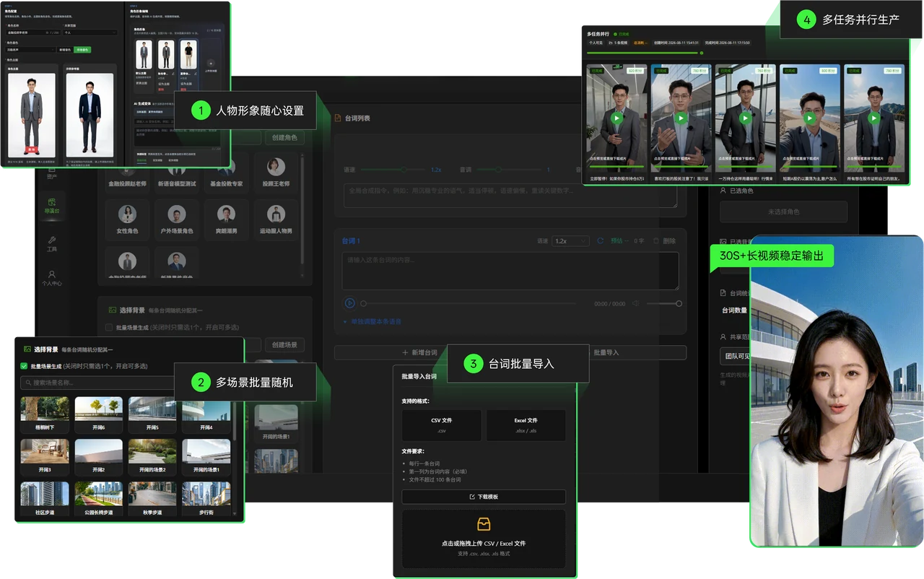Uncheck the green 批量场景生成 checkbox

(x=25, y=366)
